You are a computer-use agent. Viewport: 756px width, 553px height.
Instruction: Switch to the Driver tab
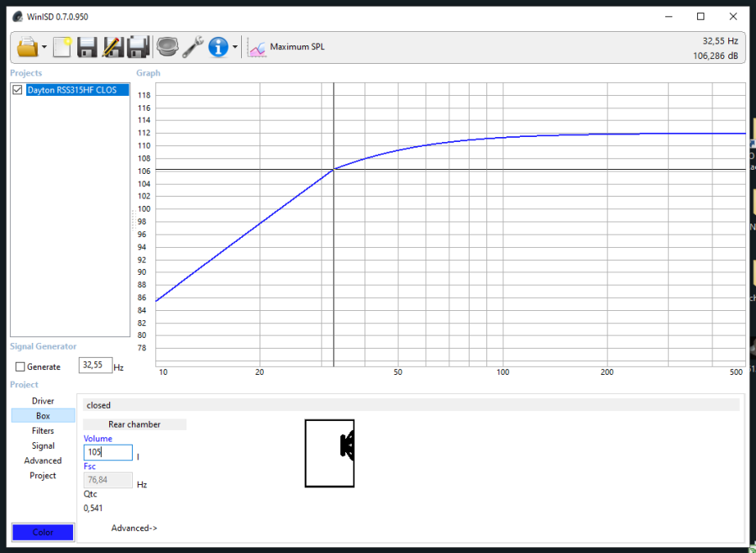[43, 401]
